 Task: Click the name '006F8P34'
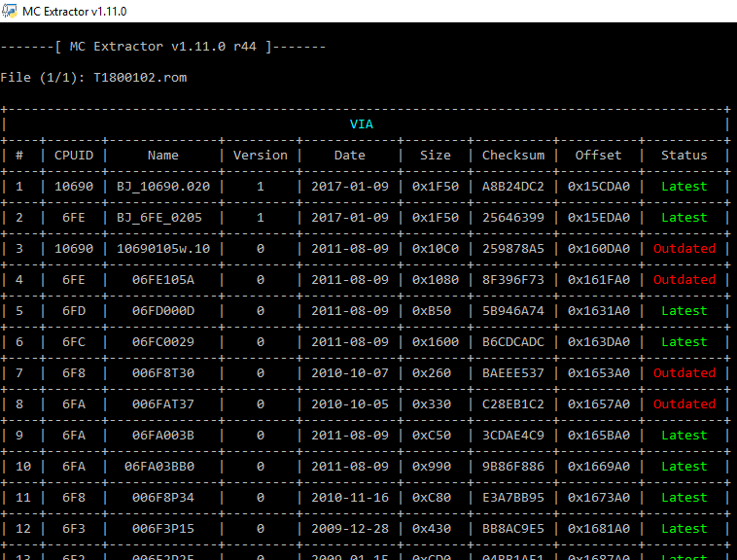[x=163, y=497]
